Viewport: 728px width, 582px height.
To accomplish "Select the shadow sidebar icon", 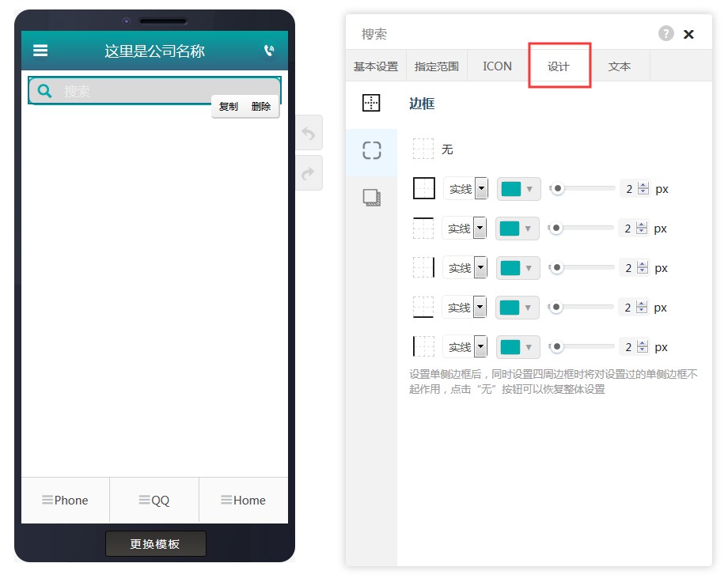I will pyautogui.click(x=371, y=198).
